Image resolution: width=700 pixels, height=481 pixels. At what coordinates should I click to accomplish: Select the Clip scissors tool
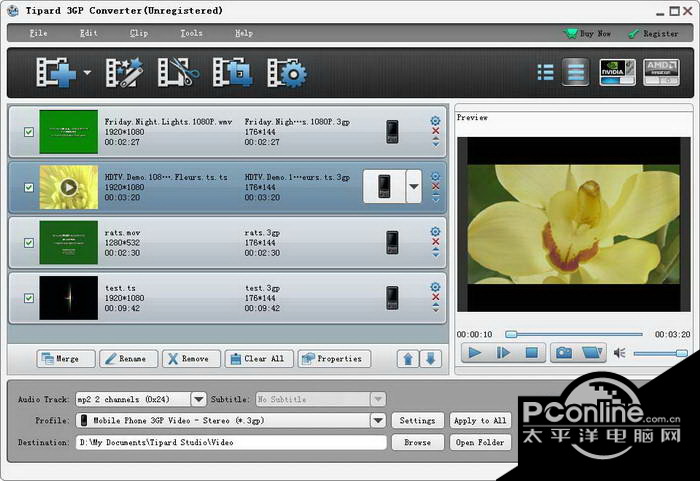point(179,73)
